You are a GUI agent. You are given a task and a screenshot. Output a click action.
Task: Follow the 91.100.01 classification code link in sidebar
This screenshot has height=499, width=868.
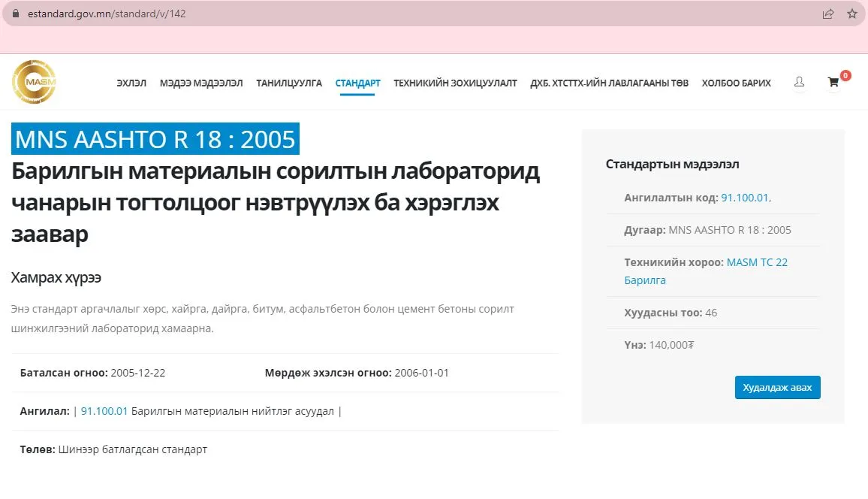pos(746,198)
